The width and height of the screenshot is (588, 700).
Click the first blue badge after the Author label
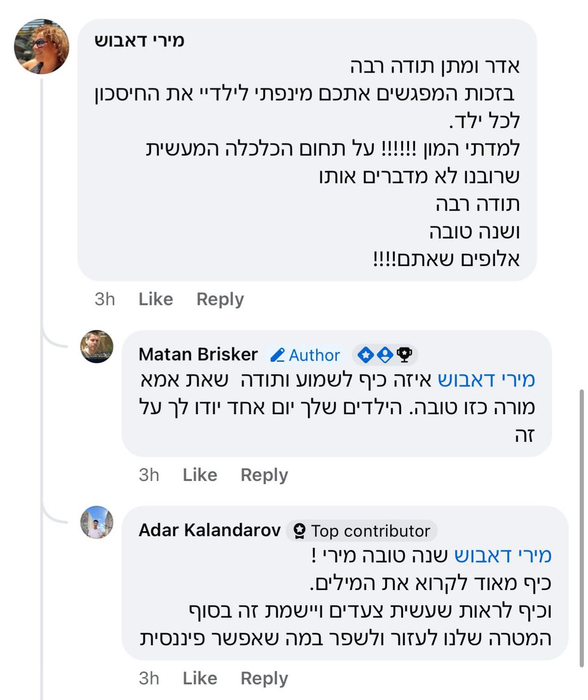[x=366, y=355]
